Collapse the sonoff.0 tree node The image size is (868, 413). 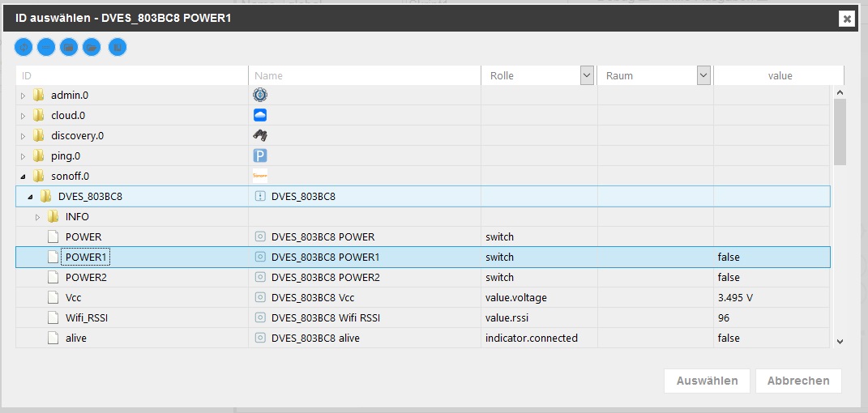click(24, 176)
